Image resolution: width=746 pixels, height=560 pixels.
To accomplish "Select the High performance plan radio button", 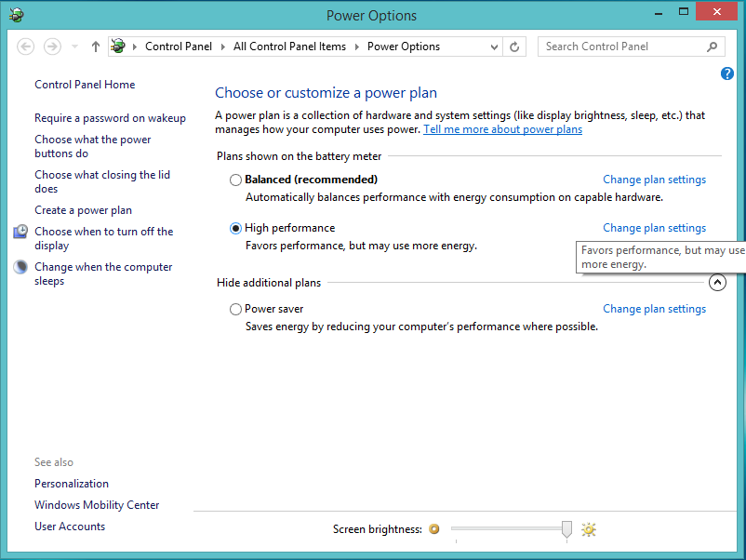I will click(x=235, y=229).
